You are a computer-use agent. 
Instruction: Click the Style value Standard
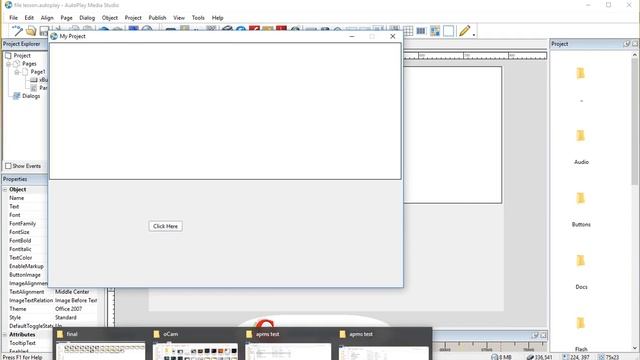point(66,318)
